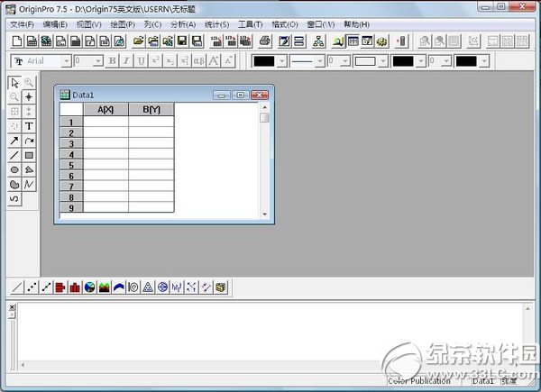Select the filled Region tool
The image size is (541, 392).
pos(14,185)
